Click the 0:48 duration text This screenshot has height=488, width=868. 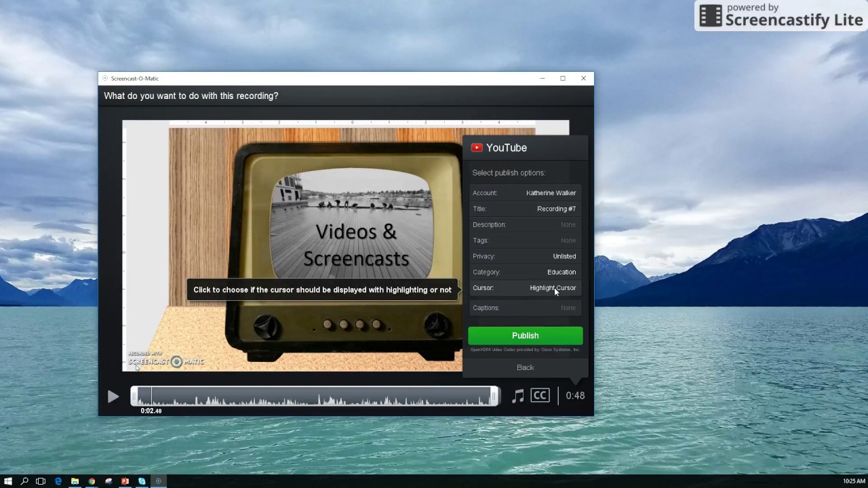575,396
